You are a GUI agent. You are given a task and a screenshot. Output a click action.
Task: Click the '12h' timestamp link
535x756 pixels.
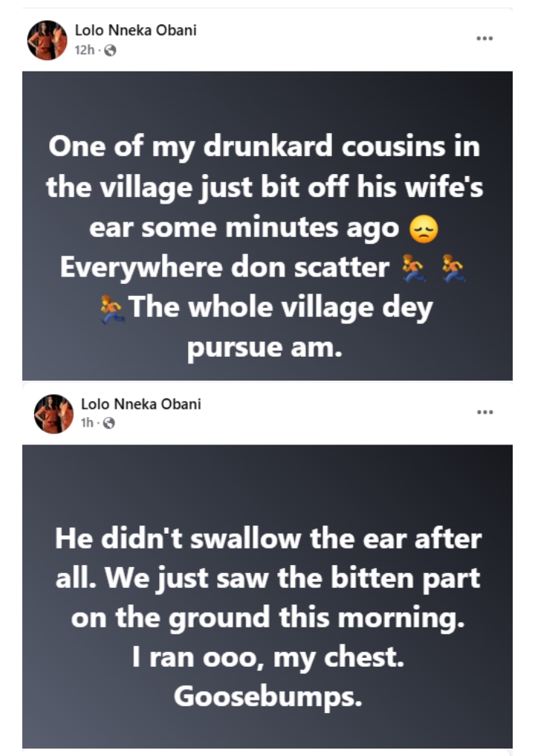pos(83,51)
